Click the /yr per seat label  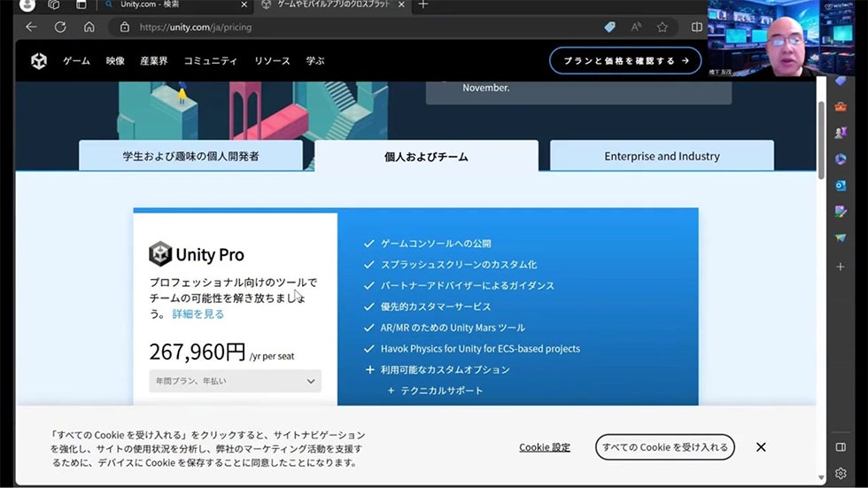(272, 356)
